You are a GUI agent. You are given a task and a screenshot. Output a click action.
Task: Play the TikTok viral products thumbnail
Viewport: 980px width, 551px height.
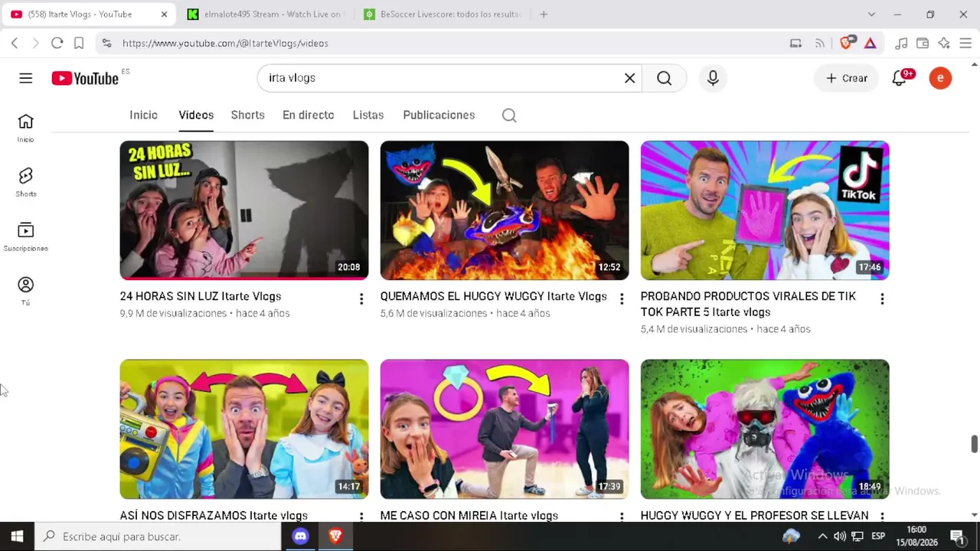765,210
